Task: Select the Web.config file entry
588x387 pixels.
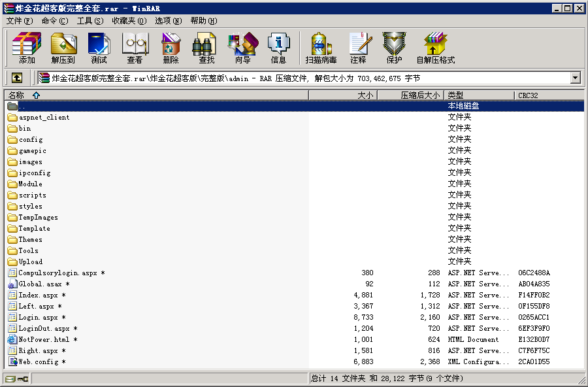Action: 39,362
